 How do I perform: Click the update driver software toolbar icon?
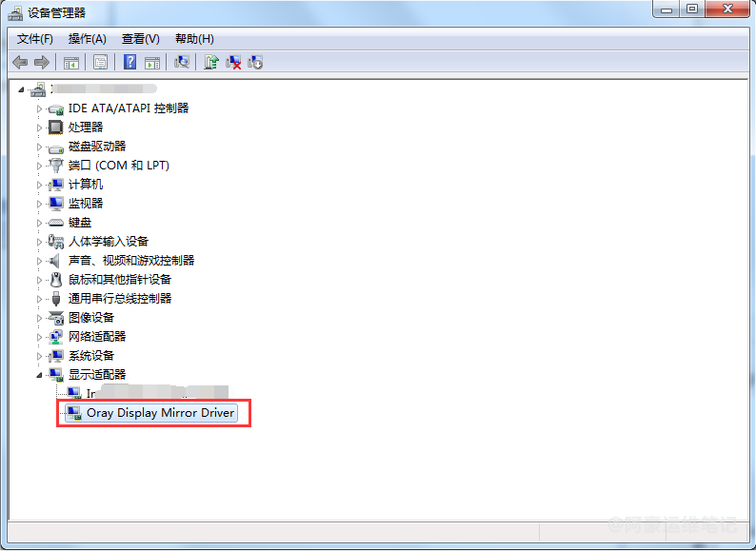[211, 62]
